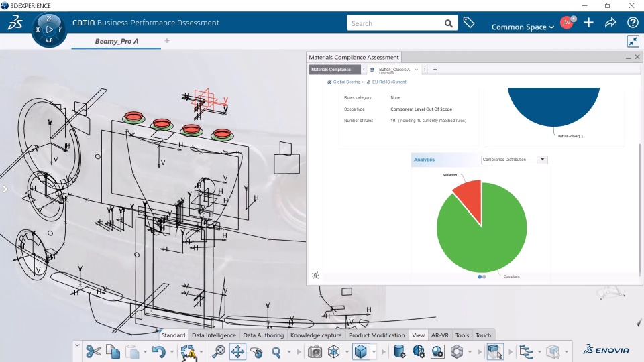
Task: Click the settings gear icon in compliance panel
Action: coord(315,276)
